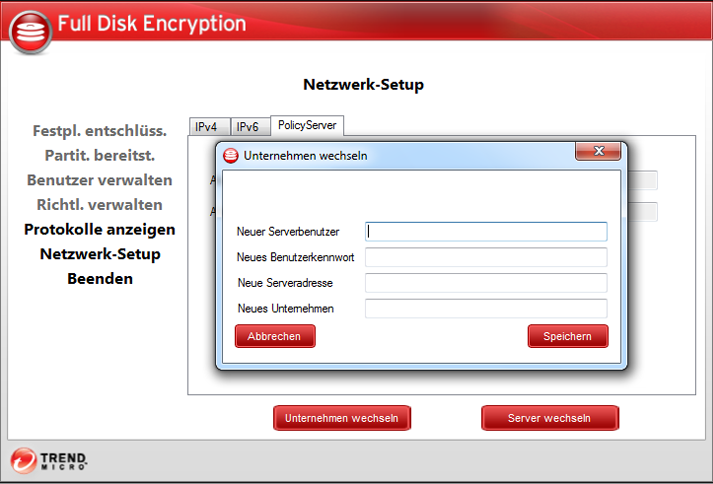The height and width of the screenshot is (484, 713).
Task: Close the Unternehmen wechseln dialog
Action: 599,151
